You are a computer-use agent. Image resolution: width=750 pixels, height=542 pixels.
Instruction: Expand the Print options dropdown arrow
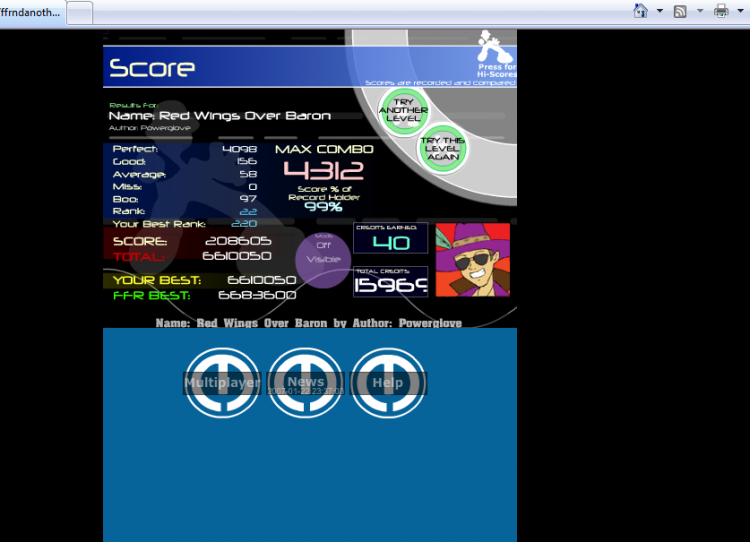[x=740, y=11]
